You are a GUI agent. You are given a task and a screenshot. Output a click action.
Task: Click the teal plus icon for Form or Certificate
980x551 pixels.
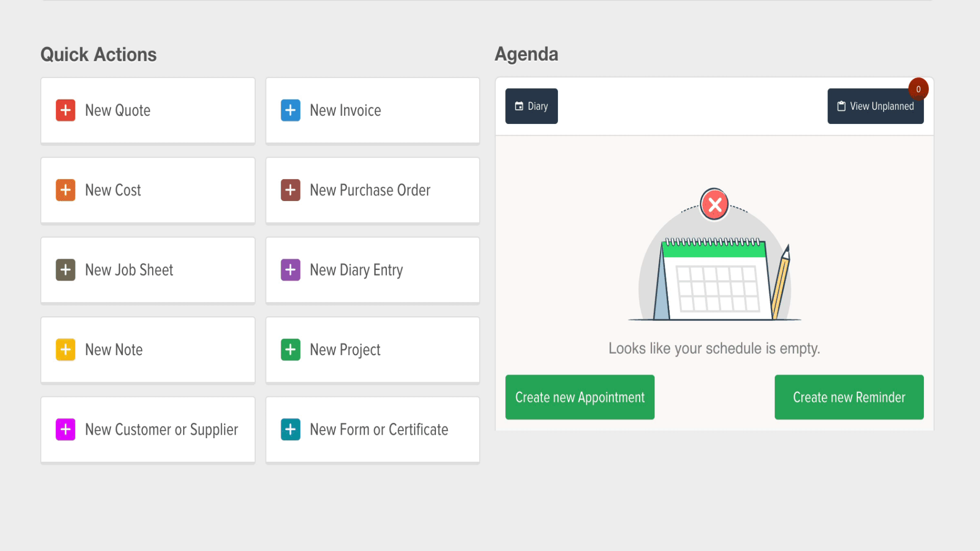click(290, 430)
